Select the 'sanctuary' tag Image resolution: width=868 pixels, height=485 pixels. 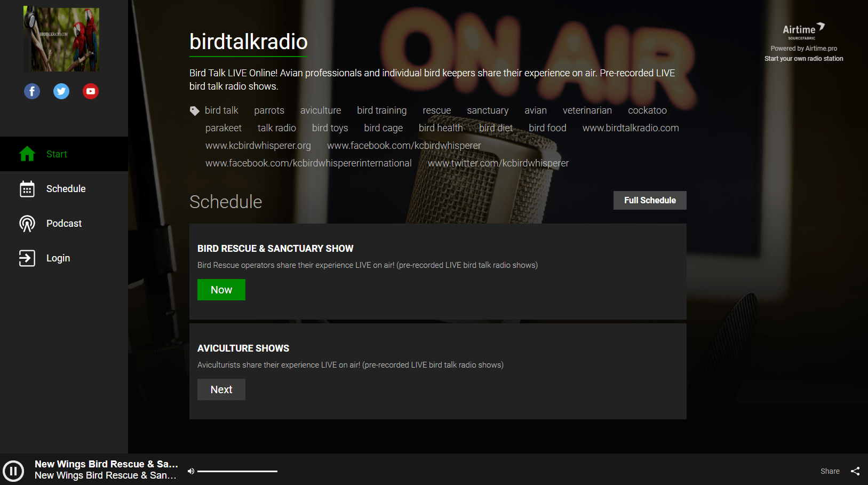point(488,110)
